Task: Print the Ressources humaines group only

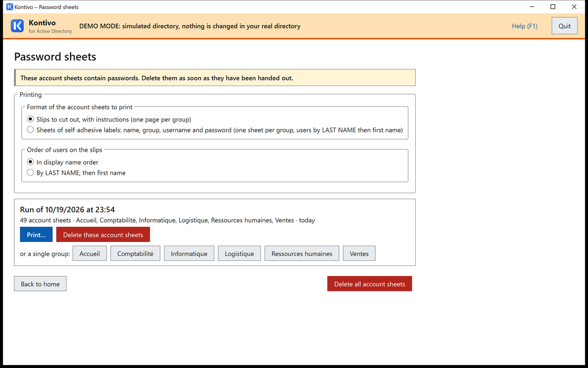Action: (x=302, y=253)
